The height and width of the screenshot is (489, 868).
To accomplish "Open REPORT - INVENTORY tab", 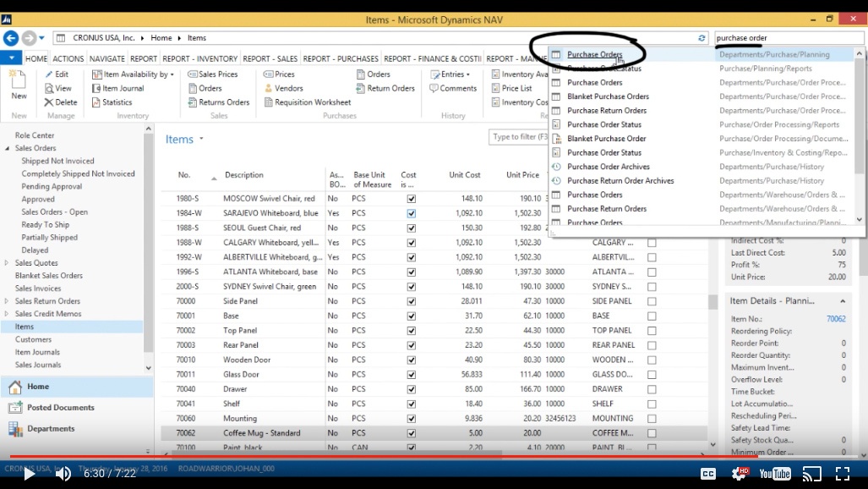I will [199, 58].
